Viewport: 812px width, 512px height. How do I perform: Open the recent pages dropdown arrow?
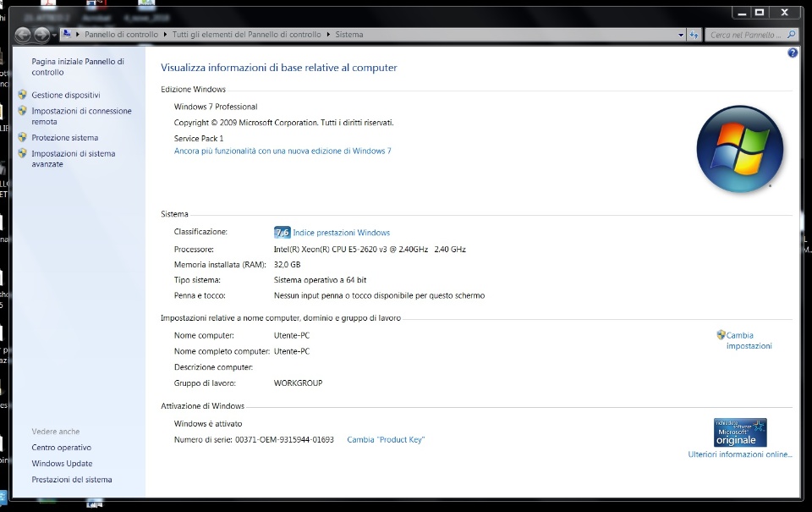[54, 36]
